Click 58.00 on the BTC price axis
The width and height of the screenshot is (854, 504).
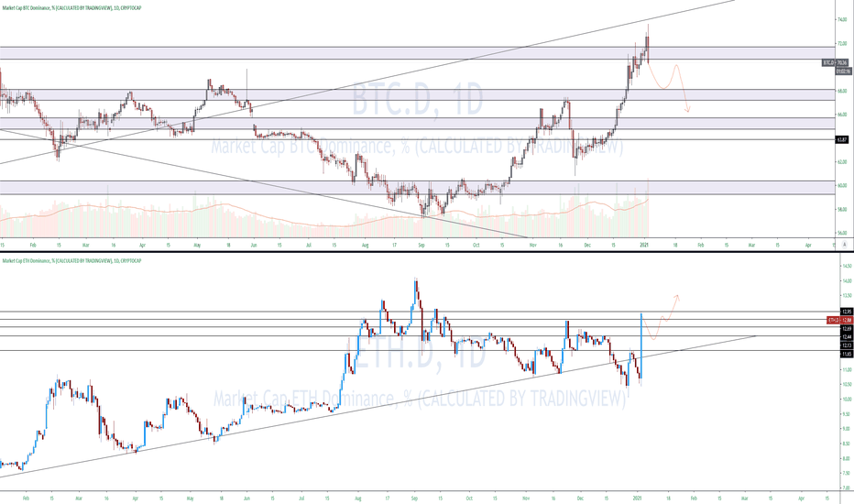pyautogui.click(x=842, y=209)
